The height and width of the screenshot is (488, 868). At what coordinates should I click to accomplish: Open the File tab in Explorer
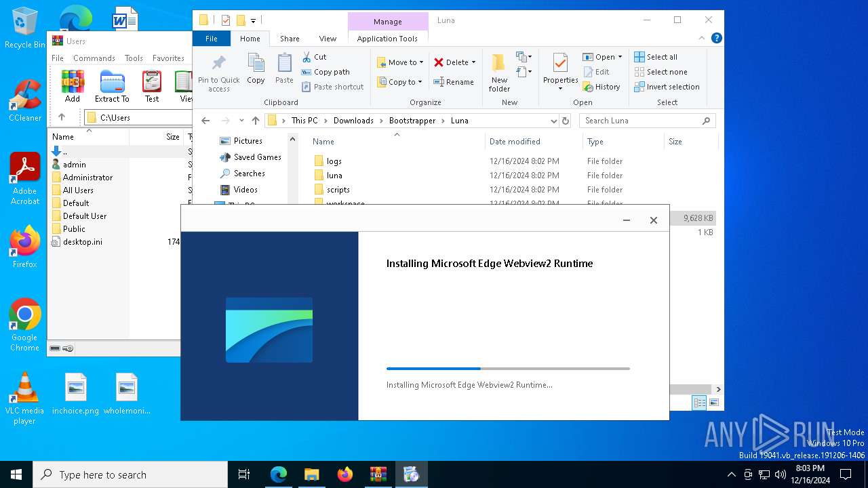212,39
